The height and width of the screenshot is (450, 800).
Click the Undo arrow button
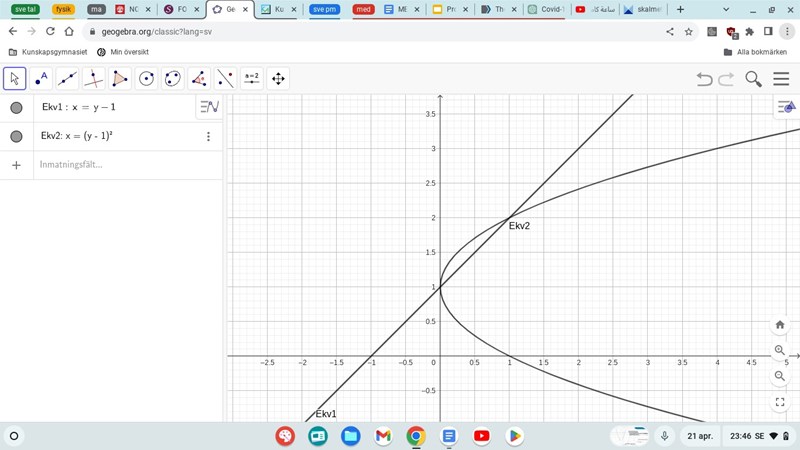click(x=704, y=79)
